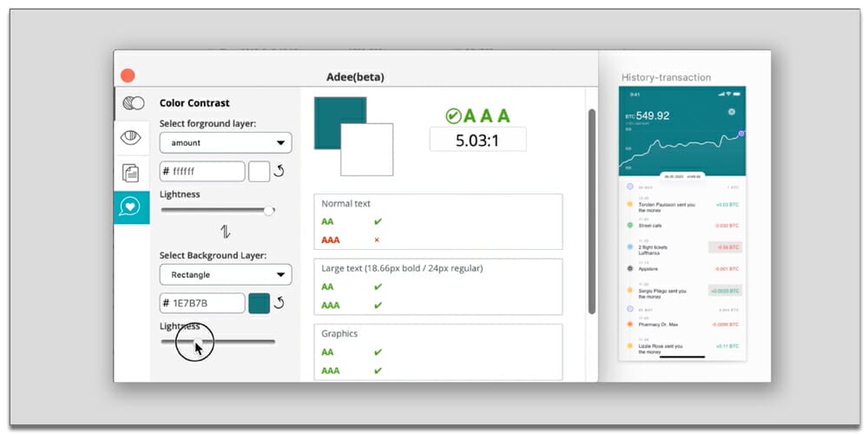Screen dimensions: 868x434
Task: Expand the background layer dropdown 'Rectangle'
Action: (226, 274)
